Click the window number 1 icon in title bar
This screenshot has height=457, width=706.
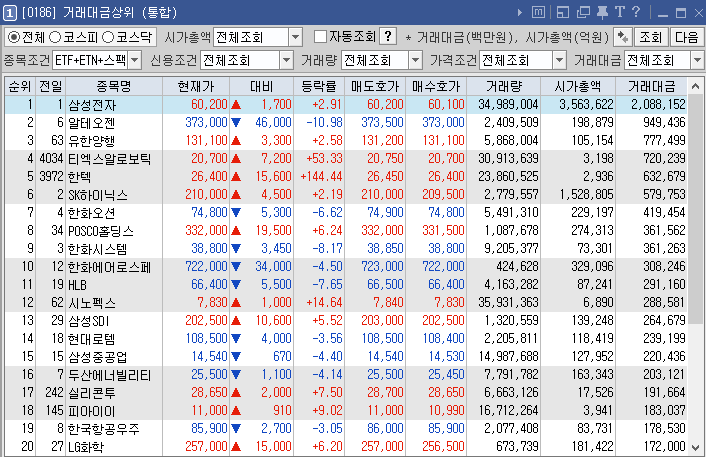[x=10, y=12]
